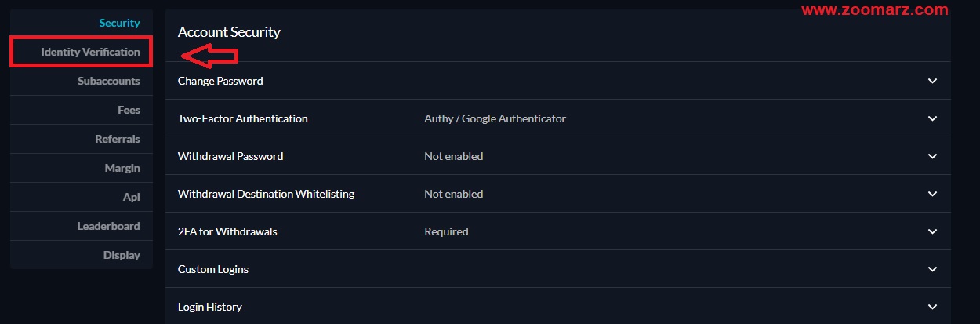Go to Subaccounts settings page
The image size is (980, 324).
pos(108,81)
